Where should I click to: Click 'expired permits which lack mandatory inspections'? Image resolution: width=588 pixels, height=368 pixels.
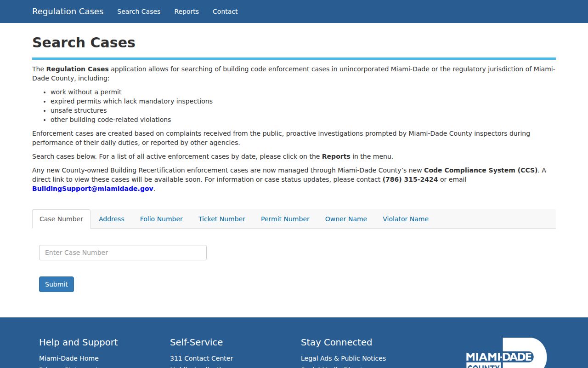(x=131, y=101)
